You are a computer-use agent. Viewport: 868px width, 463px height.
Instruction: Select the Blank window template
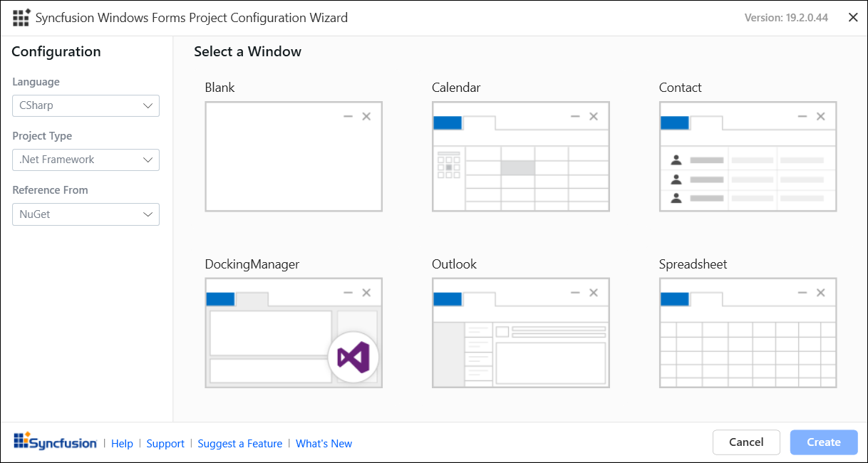pos(294,157)
